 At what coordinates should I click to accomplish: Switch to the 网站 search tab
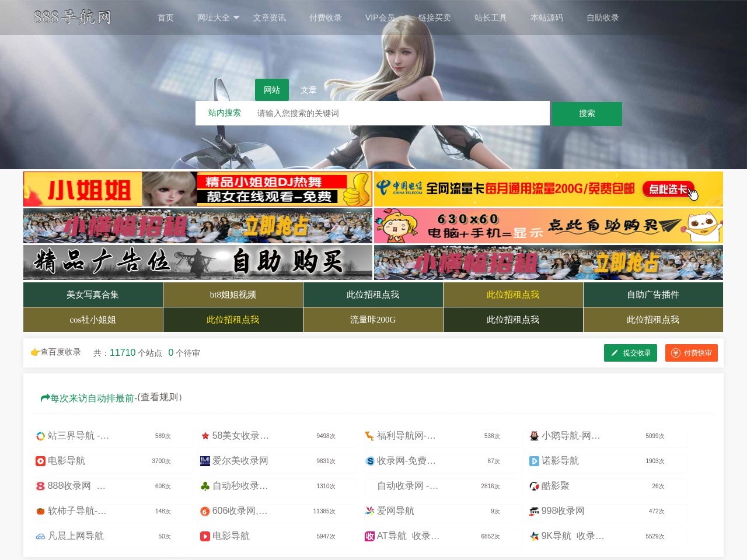[271, 90]
